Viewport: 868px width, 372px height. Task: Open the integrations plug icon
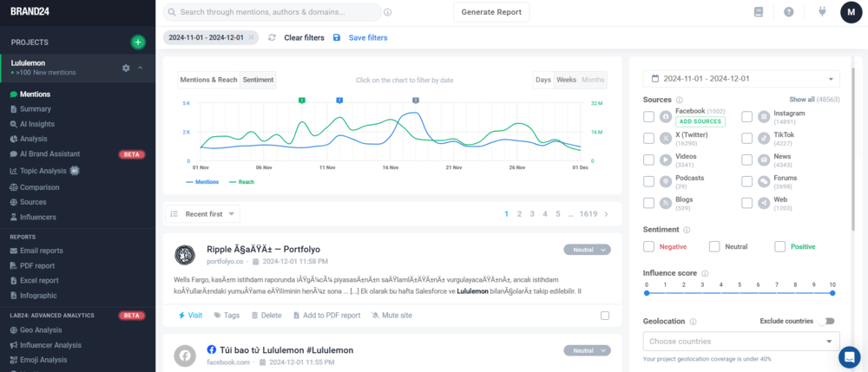tap(822, 11)
